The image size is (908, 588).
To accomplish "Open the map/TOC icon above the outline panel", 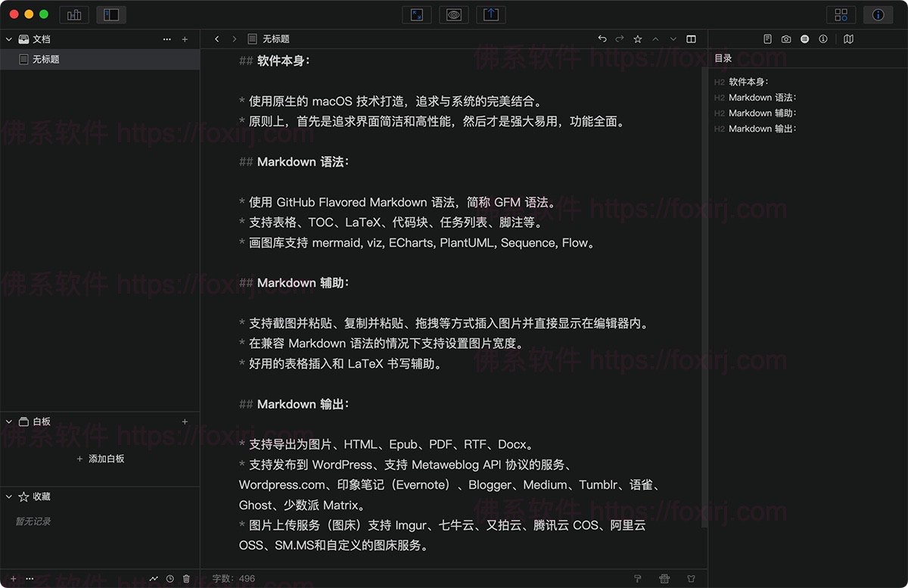I will tap(849, 39).
